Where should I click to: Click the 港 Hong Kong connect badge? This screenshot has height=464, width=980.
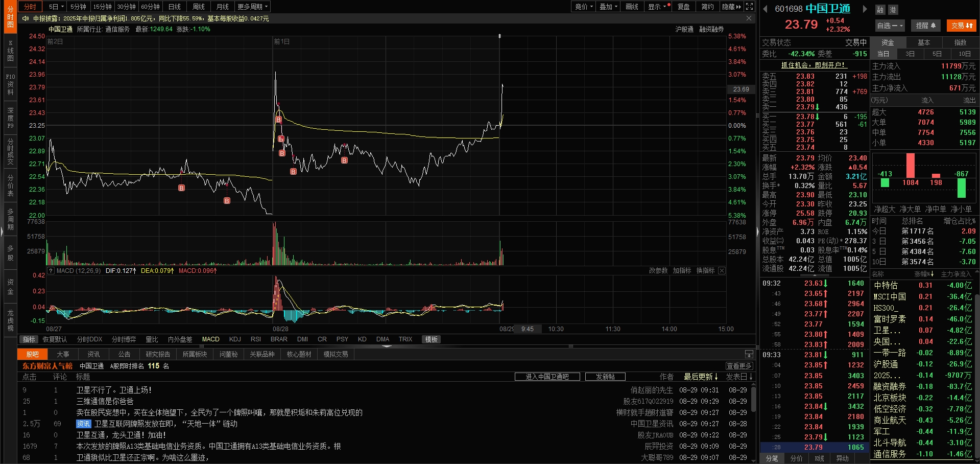coord(892,10)
